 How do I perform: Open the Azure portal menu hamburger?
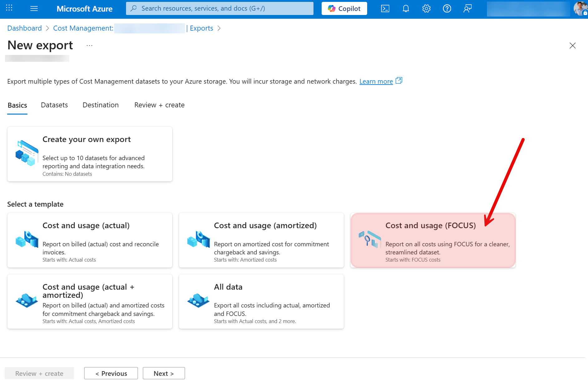(x=34, y=8)
